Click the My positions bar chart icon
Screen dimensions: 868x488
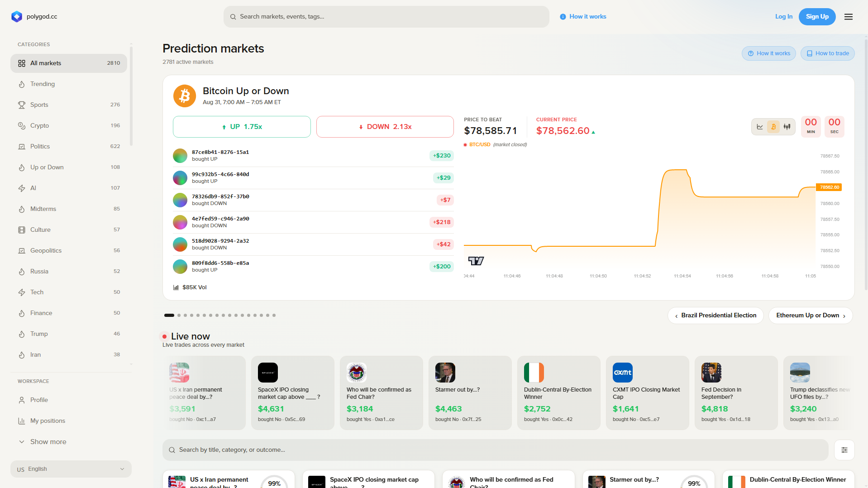[x=22, y=421]
